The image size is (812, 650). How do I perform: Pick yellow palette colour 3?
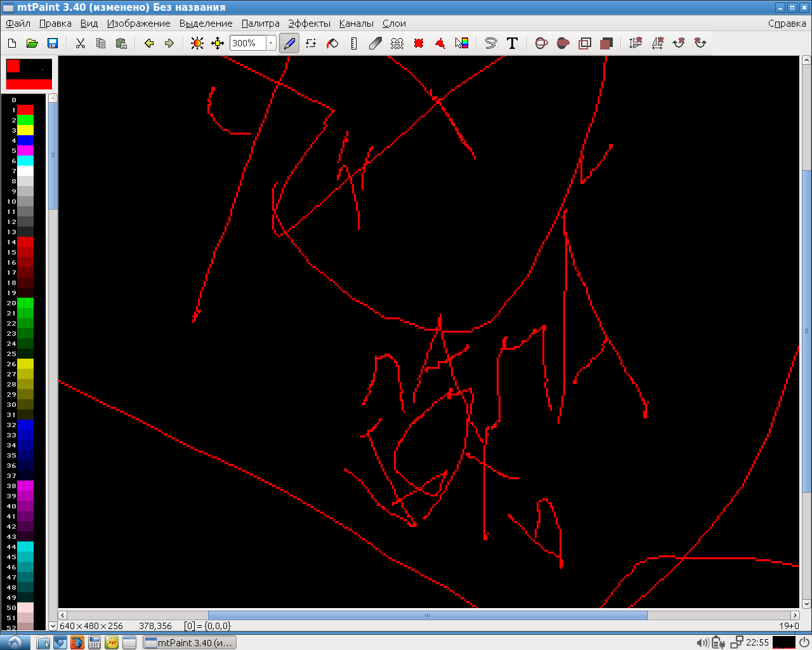25,130
